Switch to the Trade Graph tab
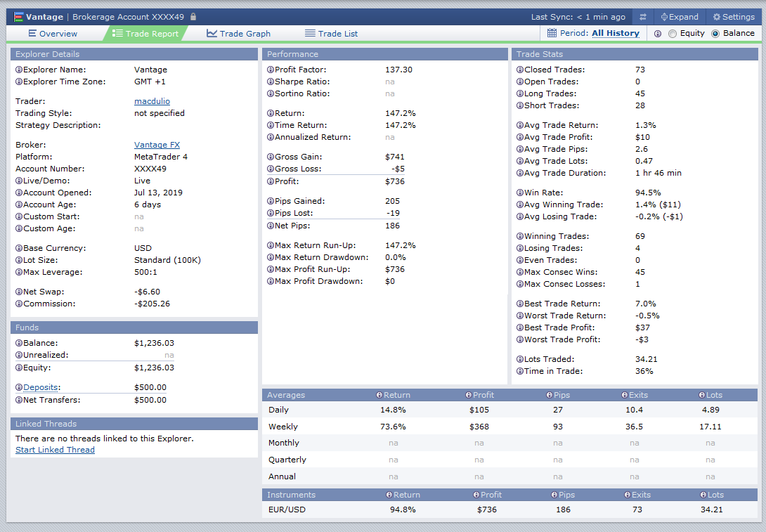 pos(238,34)
